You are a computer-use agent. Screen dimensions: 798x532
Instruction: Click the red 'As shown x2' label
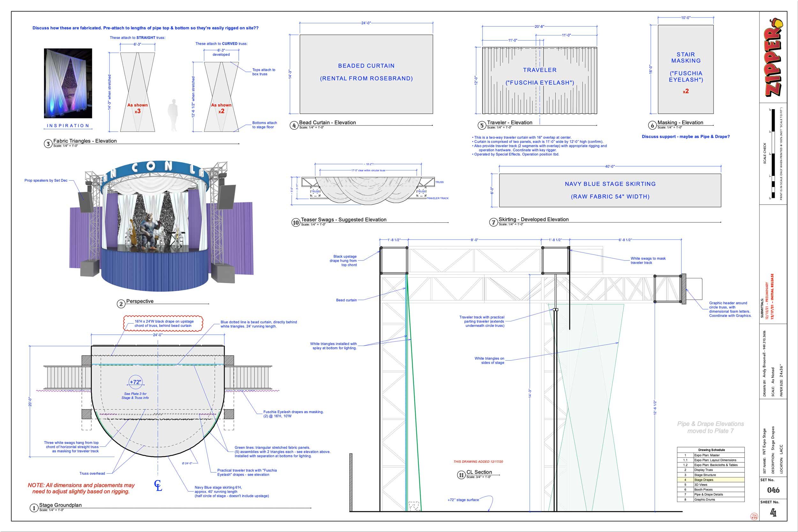tap(221, 108)
